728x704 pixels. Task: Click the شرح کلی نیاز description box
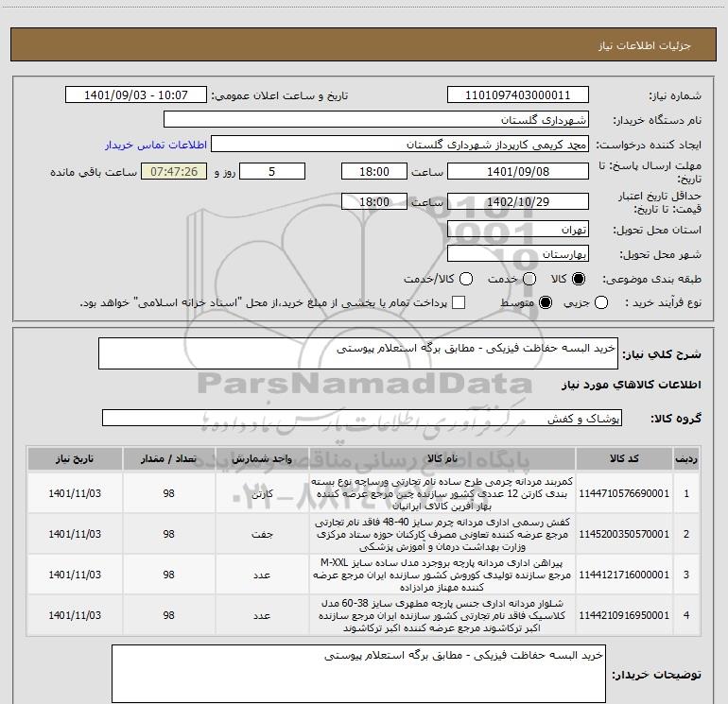pos(358,353)
